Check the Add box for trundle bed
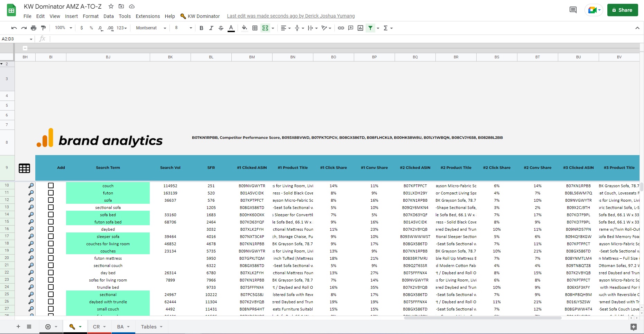This screenshot has height=334, width=644. click(51, 287)
